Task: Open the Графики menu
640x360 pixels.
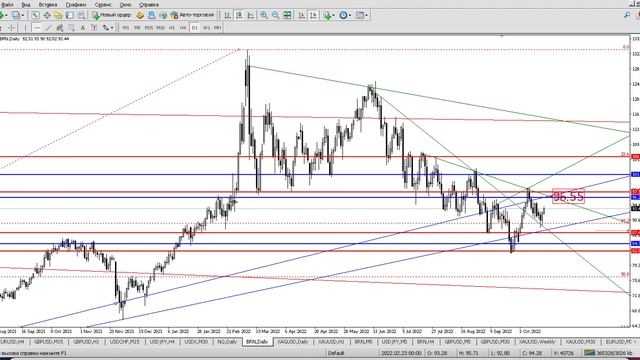Action: (76, 4)
